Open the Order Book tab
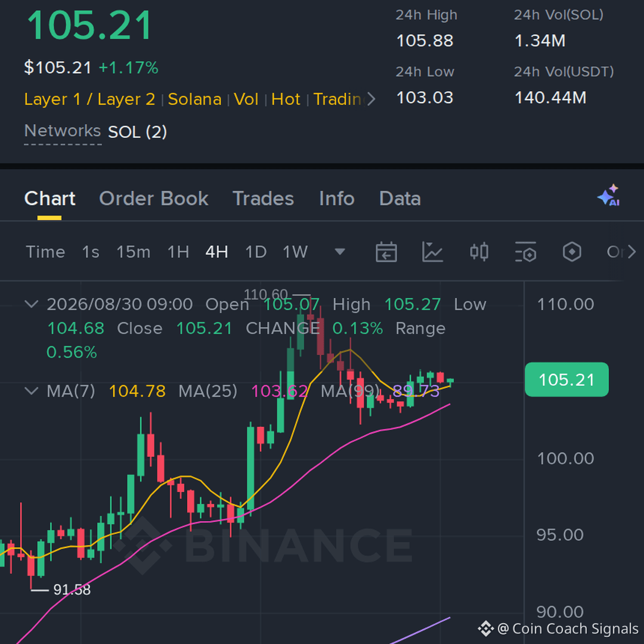Image resolution: width=644 pixels, height=644 pixels. (x=154, y=199)
